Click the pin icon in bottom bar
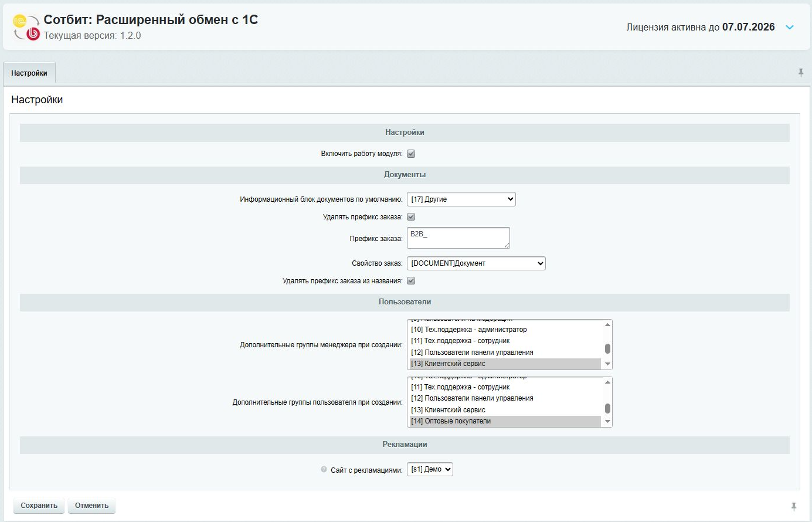The width and height of the screenshot is (812, 522). 794,506
